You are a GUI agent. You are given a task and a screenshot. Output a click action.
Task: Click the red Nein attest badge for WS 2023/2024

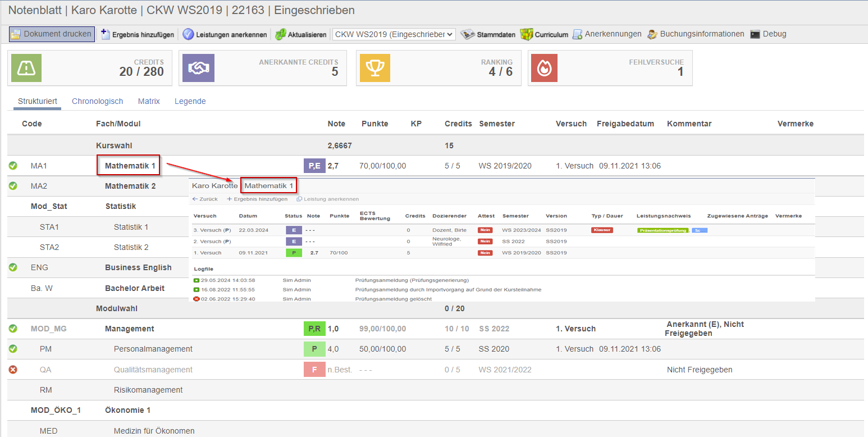coord(485,230)
